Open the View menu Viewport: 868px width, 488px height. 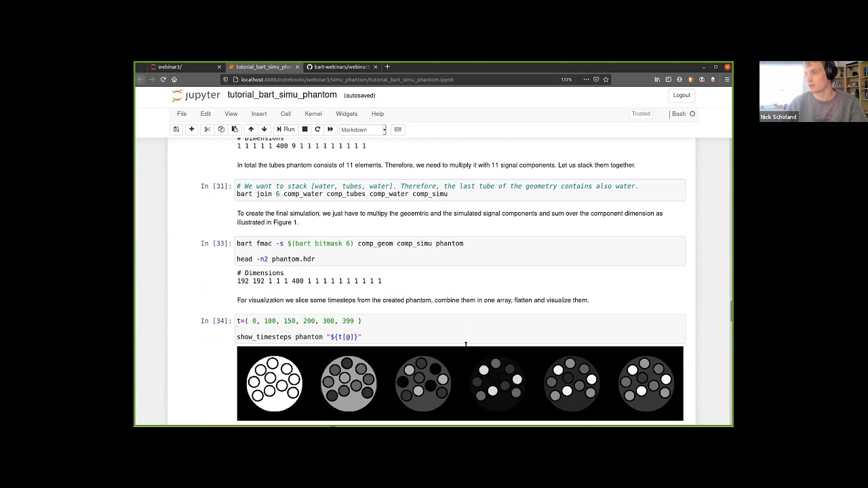[x=231, y=114]
